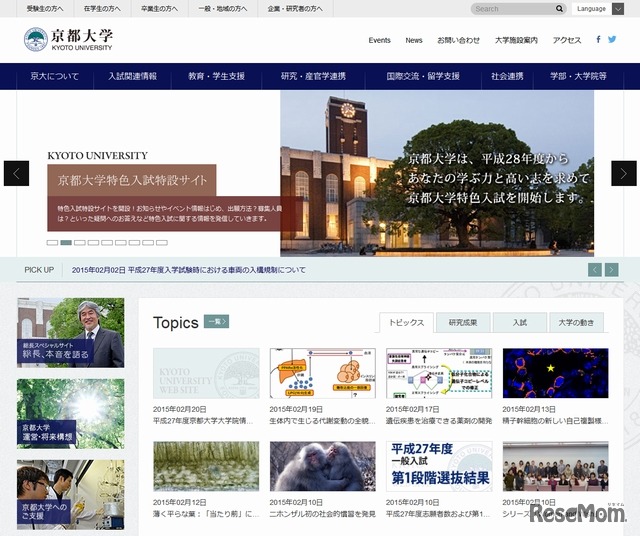Image resolution: width=640 pixels, height=536 pixels.
Task: Click 京都大学特色入試特設サイト banner title
Action: [132, 180]
